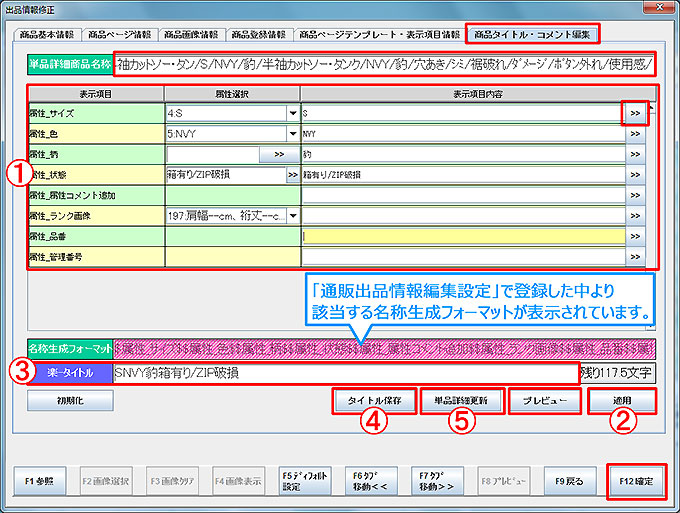The width and height of the screenshot is (680, 513).
Task: Click the F9 戻る button
Action: tap(569, 481)
